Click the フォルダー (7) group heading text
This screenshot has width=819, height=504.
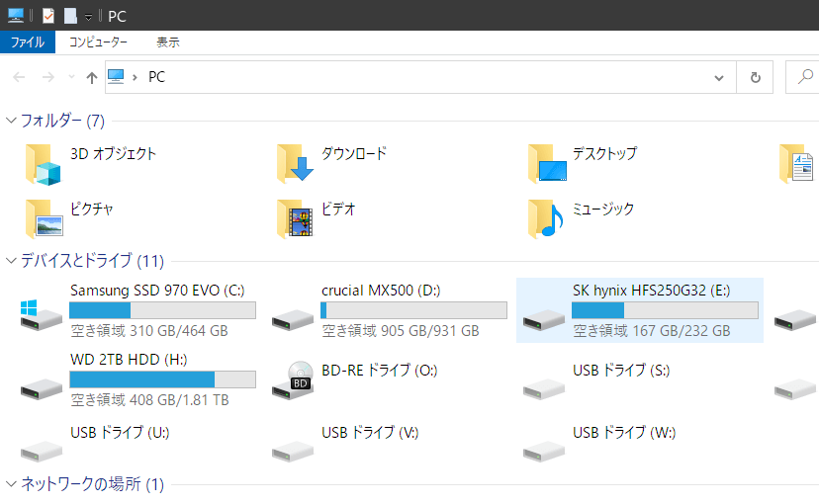[x=62, y=121]
